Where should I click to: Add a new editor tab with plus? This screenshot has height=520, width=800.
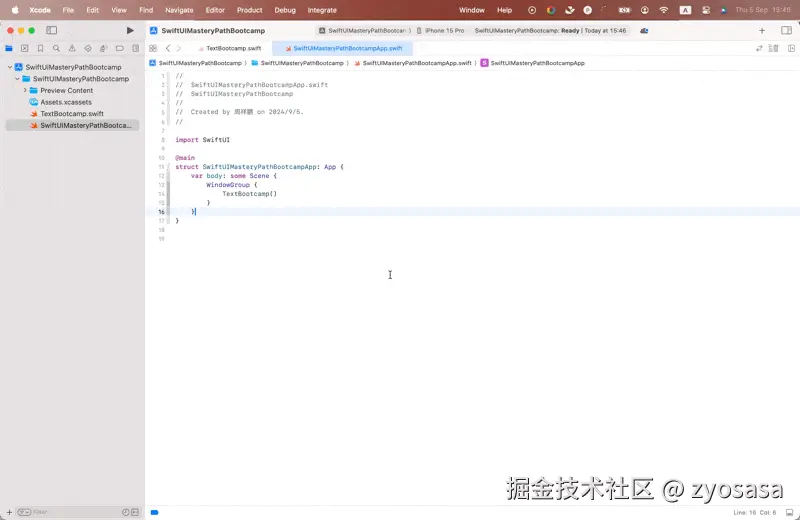point(762,31)
